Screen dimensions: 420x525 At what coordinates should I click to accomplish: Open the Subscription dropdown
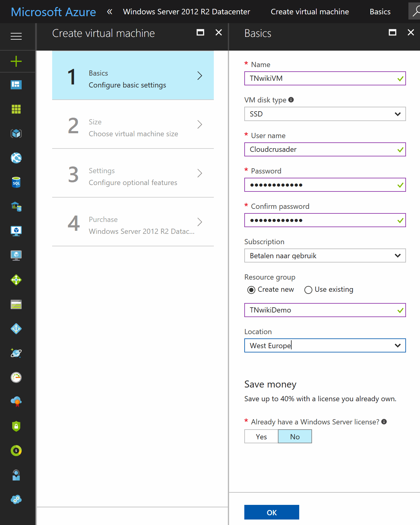click(325, 255)
